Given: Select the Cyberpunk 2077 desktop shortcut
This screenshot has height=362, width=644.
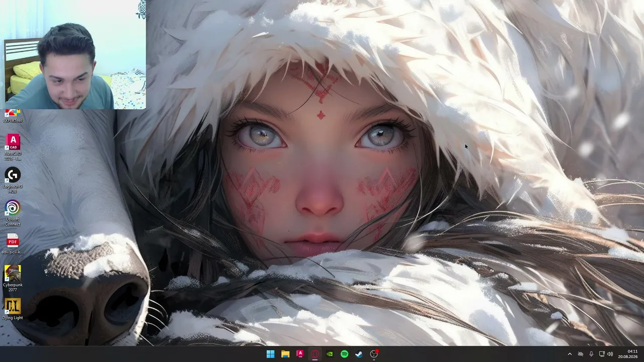Looking at the screenshot, I should click(x=13, y=279).
